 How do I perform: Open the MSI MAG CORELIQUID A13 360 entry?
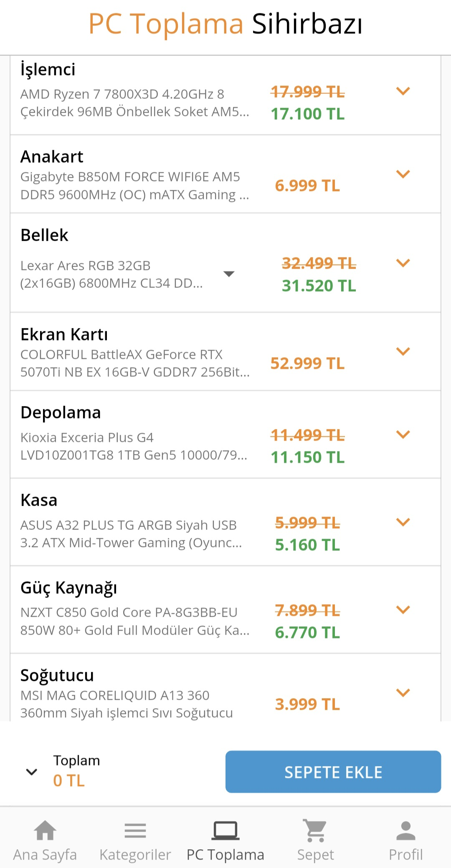127,704
